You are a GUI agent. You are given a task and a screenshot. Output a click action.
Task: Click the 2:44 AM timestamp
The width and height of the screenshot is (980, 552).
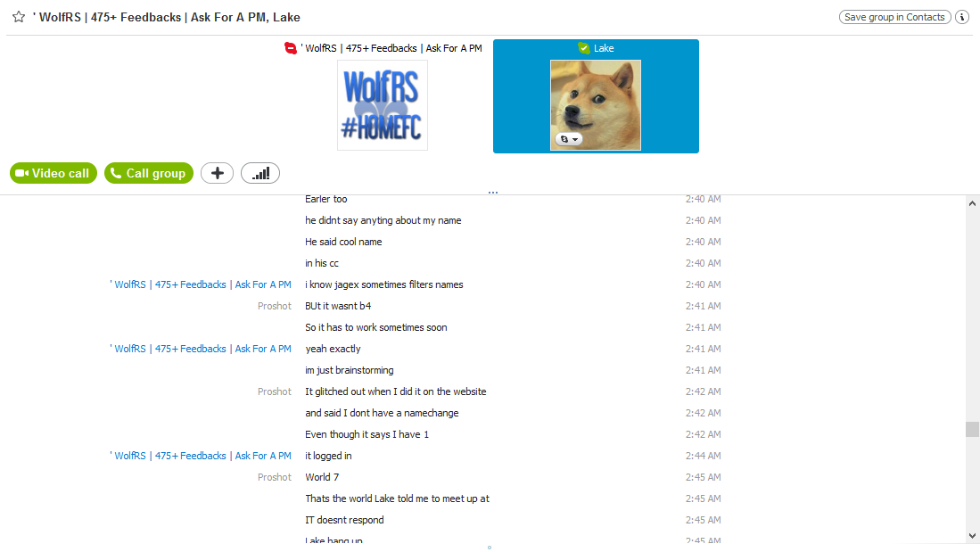pos(704,456)
